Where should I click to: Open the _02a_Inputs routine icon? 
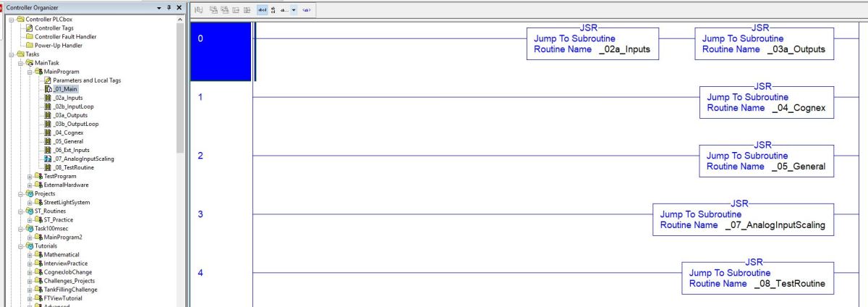click(48, 97)
